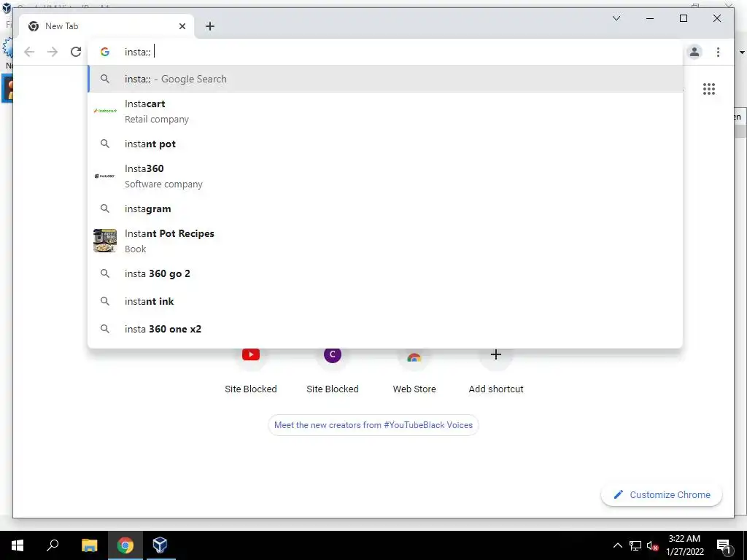Close the New Tab tab

coord(182,26)
